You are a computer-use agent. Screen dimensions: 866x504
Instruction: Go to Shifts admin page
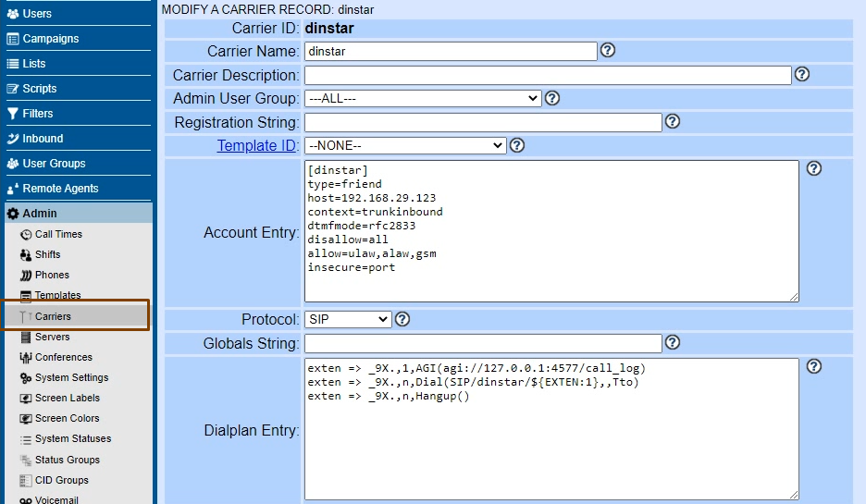(47, 254)
